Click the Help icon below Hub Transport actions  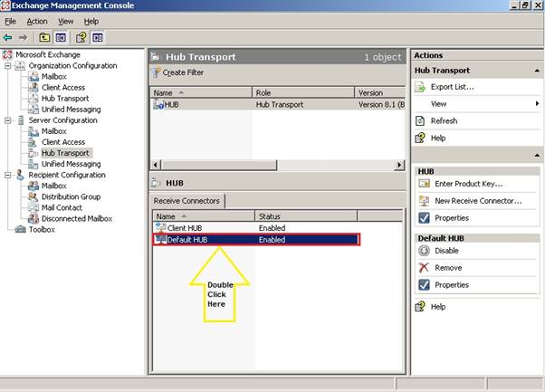(420, 138)
